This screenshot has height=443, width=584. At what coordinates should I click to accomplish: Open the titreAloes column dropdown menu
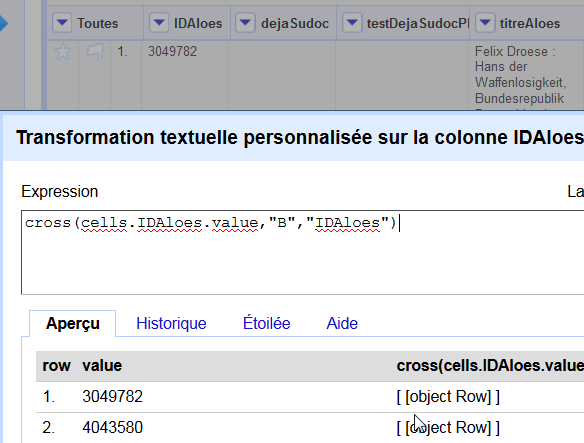[485, 23]
